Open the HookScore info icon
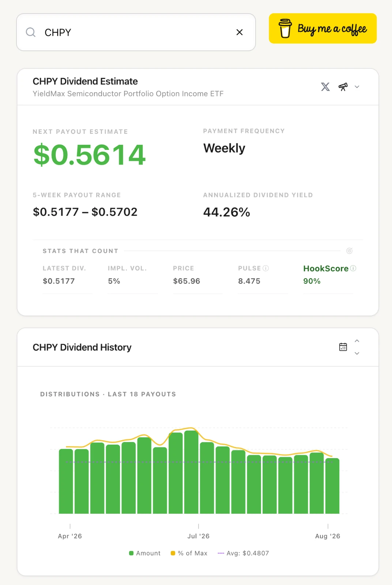Screen dimensions: 392x585 pos(353,268)
